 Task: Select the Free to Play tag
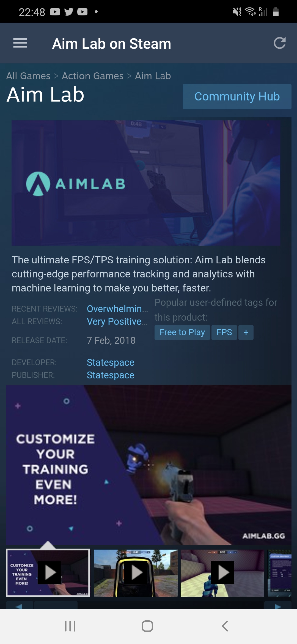click(182, 332)
